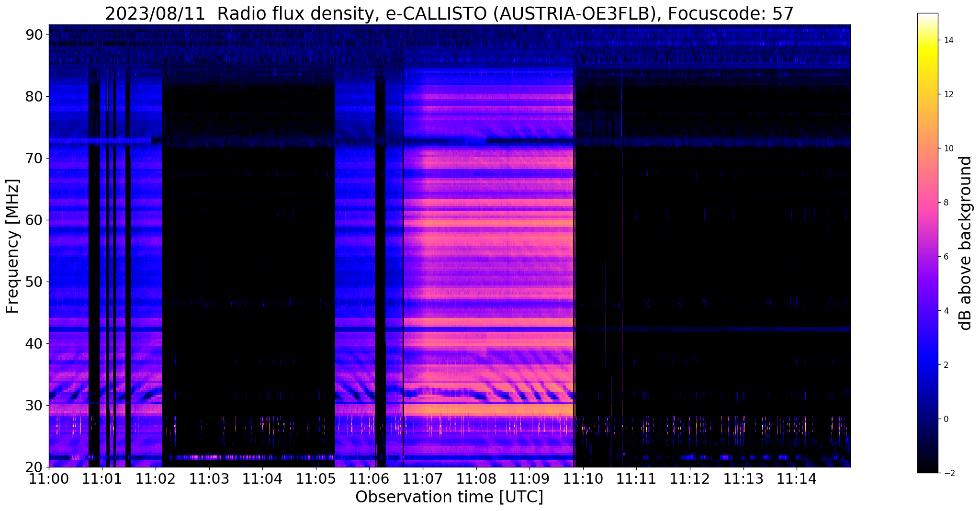The image size is (980, 511).
Task: Click the 11:05 time tick label
Action: click(316, 478)
